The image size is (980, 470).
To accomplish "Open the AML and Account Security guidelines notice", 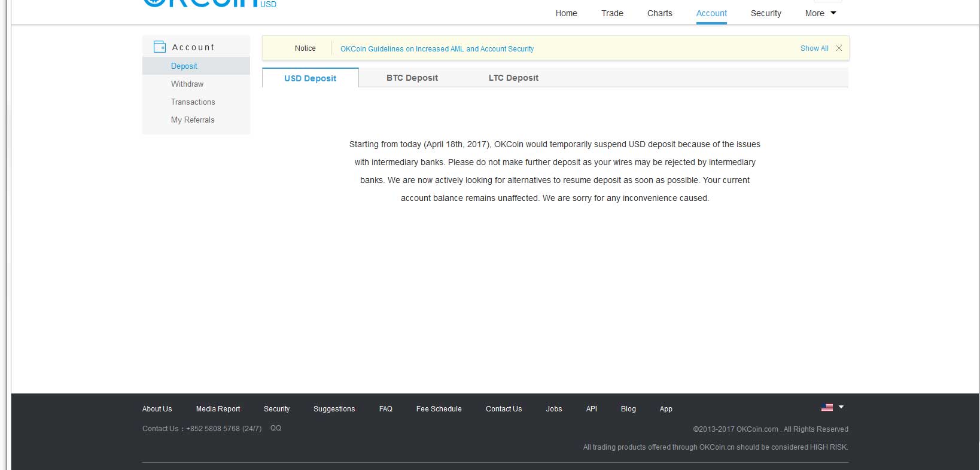I will pyautogui.click(x=437, y=49).
